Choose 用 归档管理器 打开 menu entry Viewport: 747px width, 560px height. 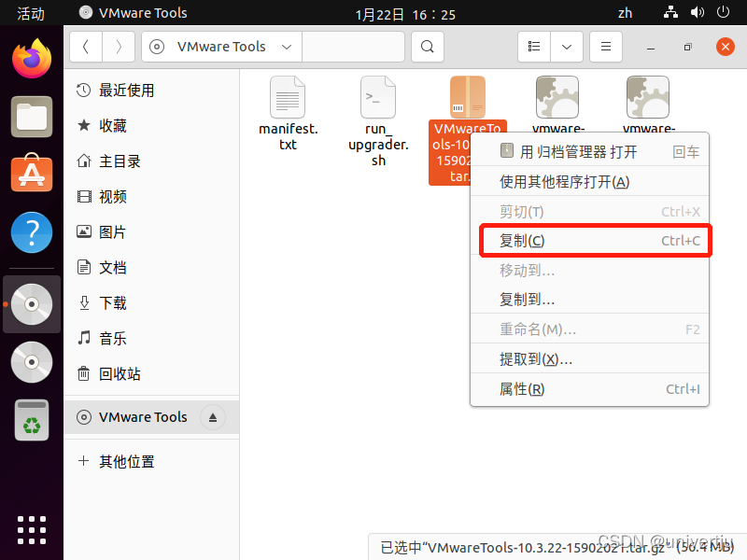tap(589, 152)
